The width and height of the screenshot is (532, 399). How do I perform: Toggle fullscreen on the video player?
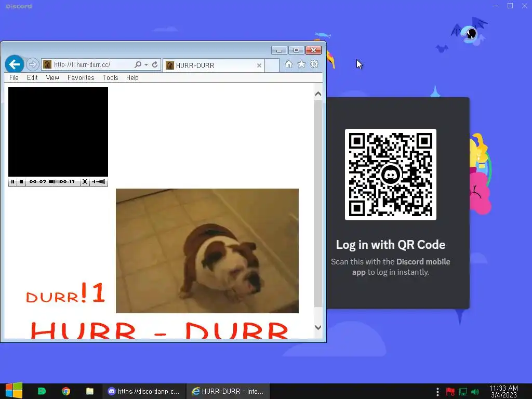click(85, 182)
